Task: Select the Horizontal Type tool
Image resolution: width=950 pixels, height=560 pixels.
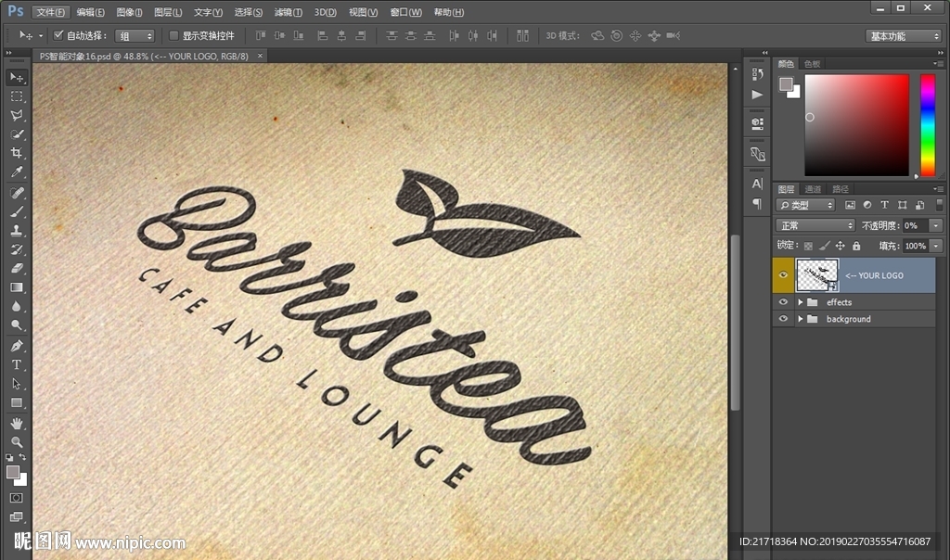Action: (x=17, y=364)
